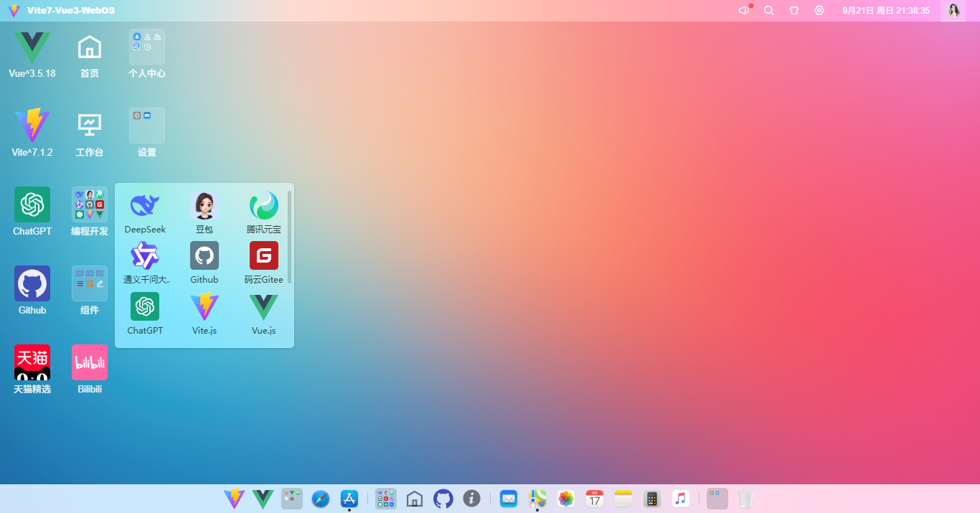The image size is (980, 513).
Task: Launch the Calculator from the dock
Action: click(x=652, y=499)
